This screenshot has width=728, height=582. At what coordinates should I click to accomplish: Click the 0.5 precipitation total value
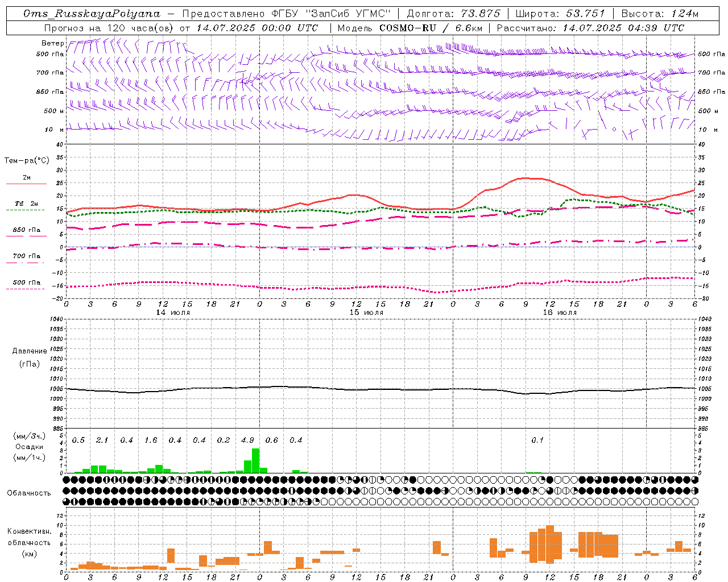[x=78, y=440]
